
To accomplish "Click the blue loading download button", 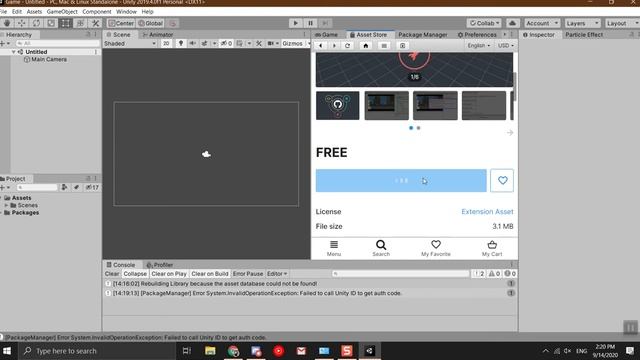I will 401,180.
